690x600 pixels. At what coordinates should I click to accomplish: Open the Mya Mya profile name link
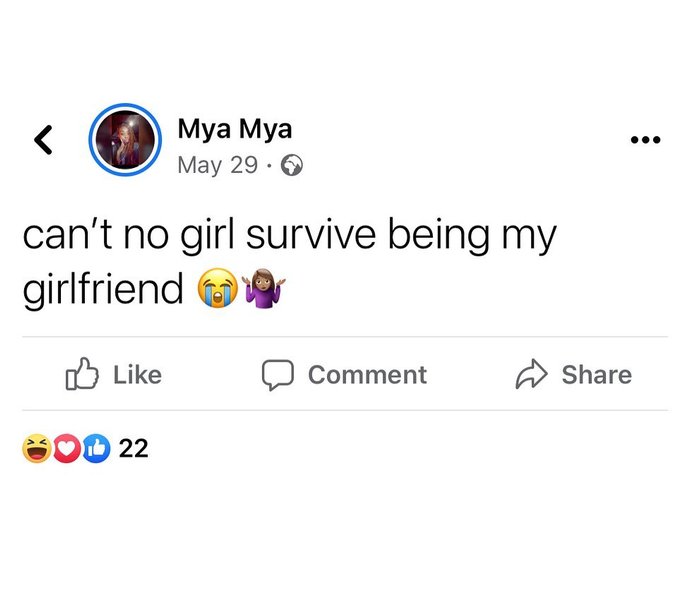[234, 128]
